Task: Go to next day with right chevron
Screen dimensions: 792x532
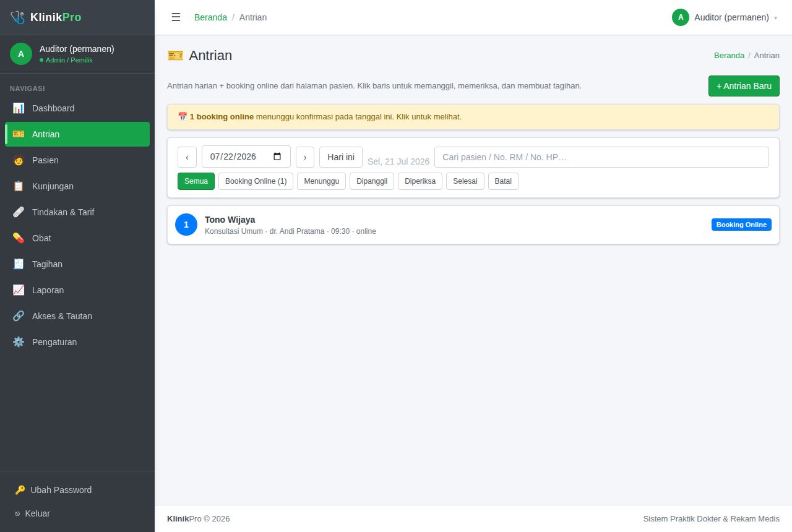Action: point(305,157)
